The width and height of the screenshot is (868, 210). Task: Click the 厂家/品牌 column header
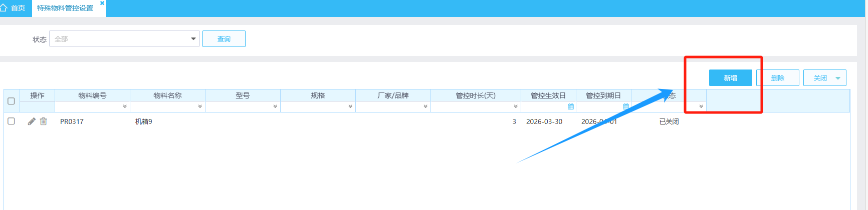click(393, 95)
